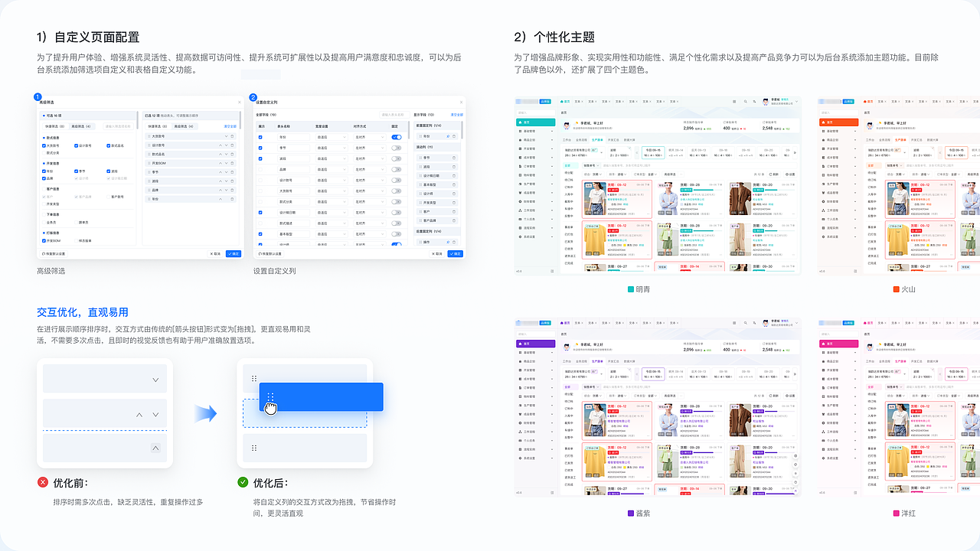980x551 pixels.
Task: Click collapse sidebar icon at 明青 theme bottom
Action: click(552, 271)
